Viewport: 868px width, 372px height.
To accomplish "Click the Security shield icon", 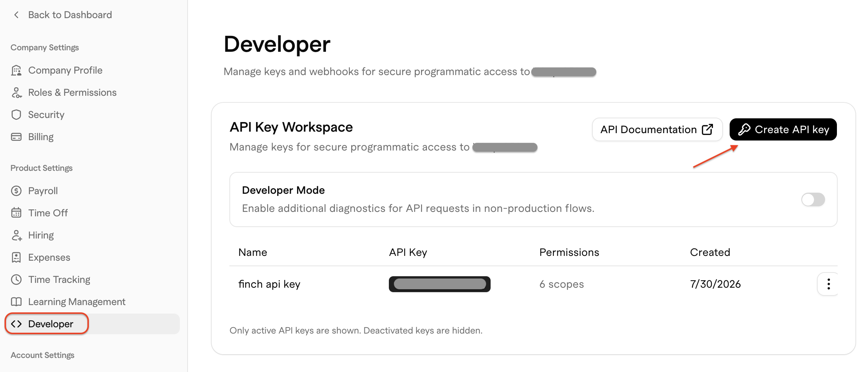I will pos(16,115).
